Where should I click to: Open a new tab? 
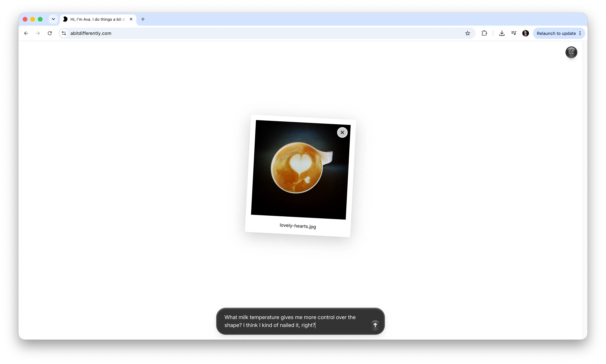coord(143,19)
